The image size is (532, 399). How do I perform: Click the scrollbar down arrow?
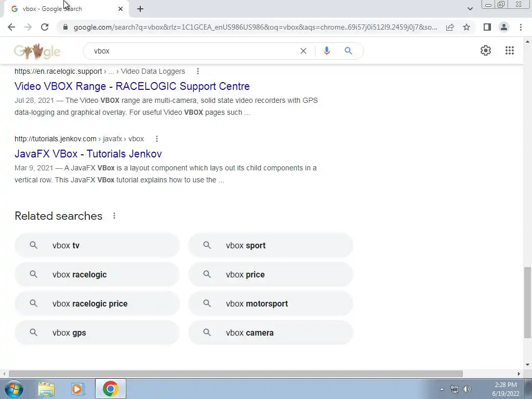pyautogui.click(x=527, y=365)
